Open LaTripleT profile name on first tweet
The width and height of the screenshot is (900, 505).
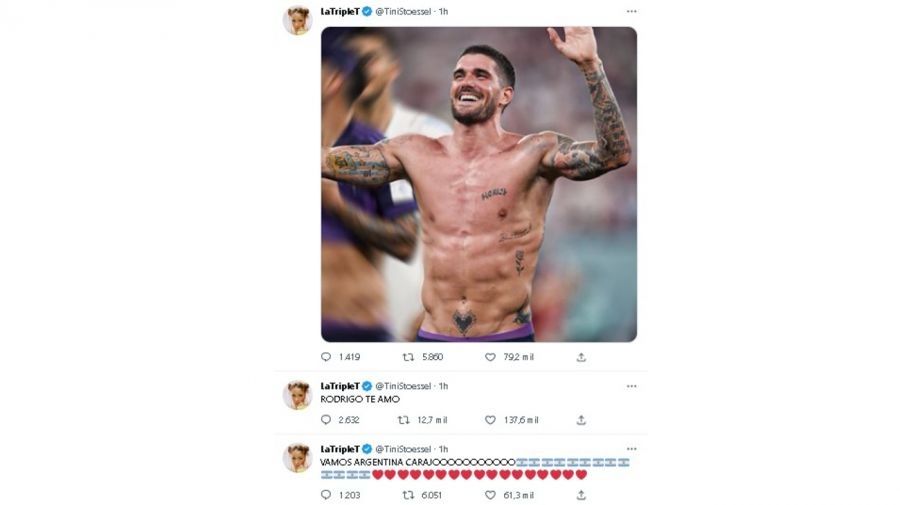tap(339, 12)
